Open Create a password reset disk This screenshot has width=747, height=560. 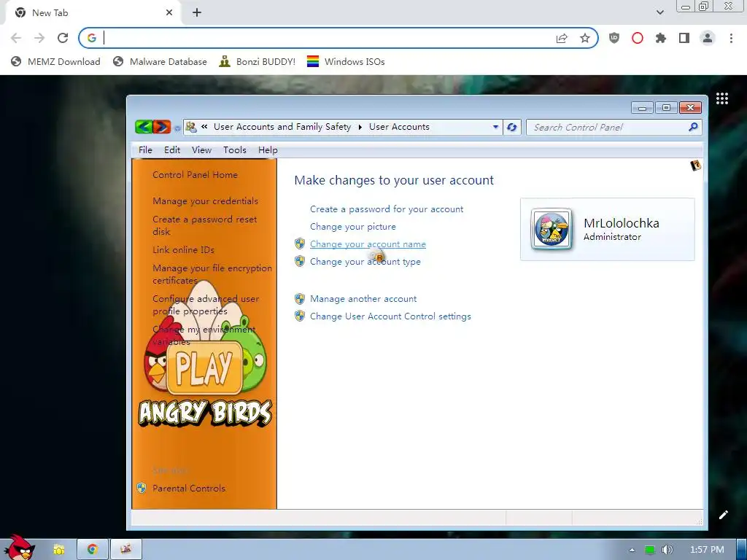(x=205, y=225)
